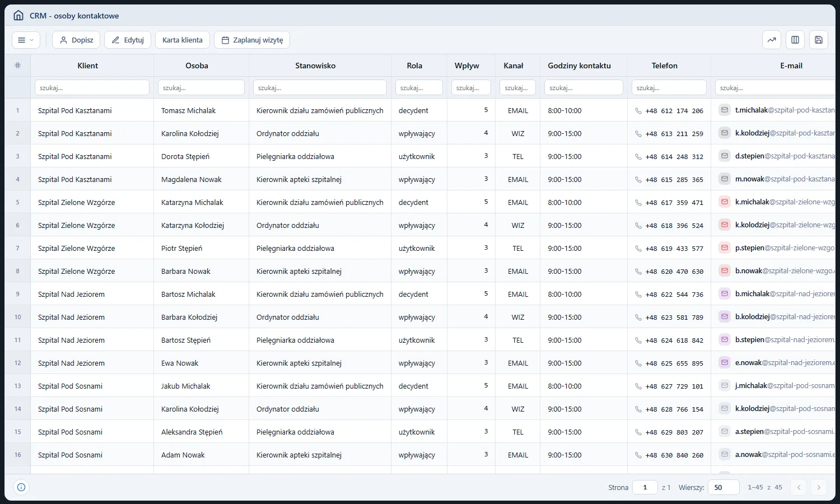
Task: Click phone icon for Dorota Stępień
Action: click(638, 157)
